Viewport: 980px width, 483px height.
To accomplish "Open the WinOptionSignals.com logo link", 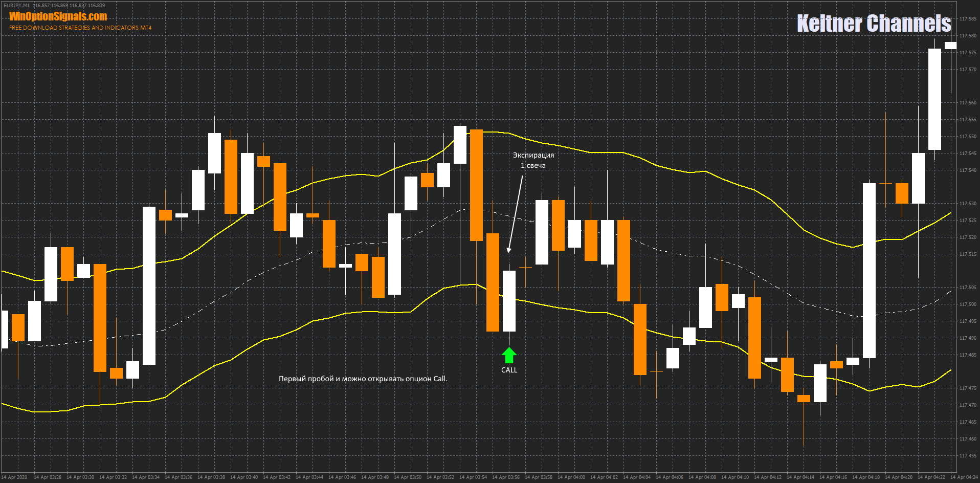I will (x=58, y=16).
